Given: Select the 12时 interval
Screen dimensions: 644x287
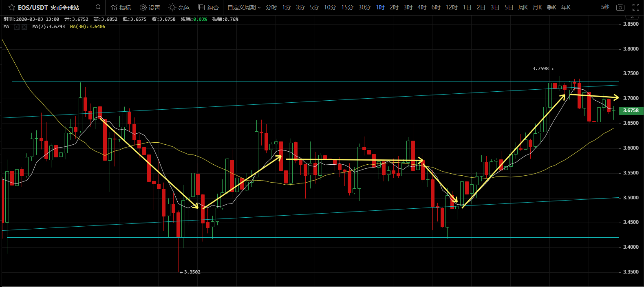Looking at the screenshot, I should click(451, 7).
